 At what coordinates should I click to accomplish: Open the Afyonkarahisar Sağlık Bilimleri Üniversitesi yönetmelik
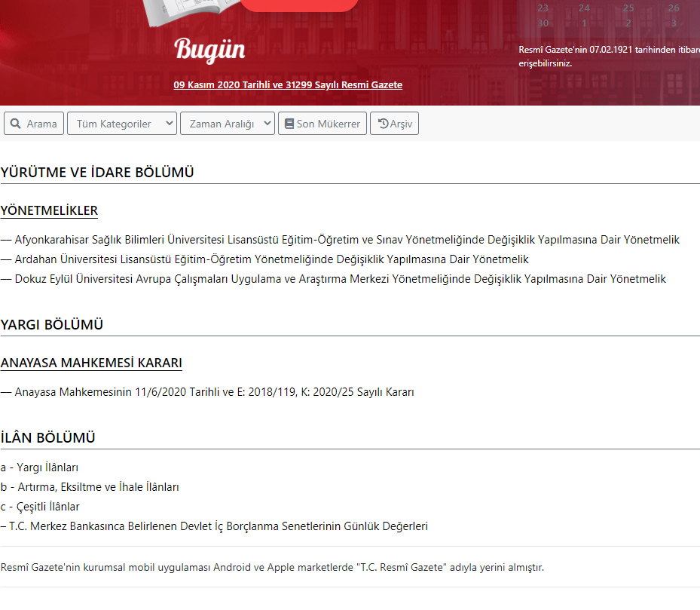point(344,238)
